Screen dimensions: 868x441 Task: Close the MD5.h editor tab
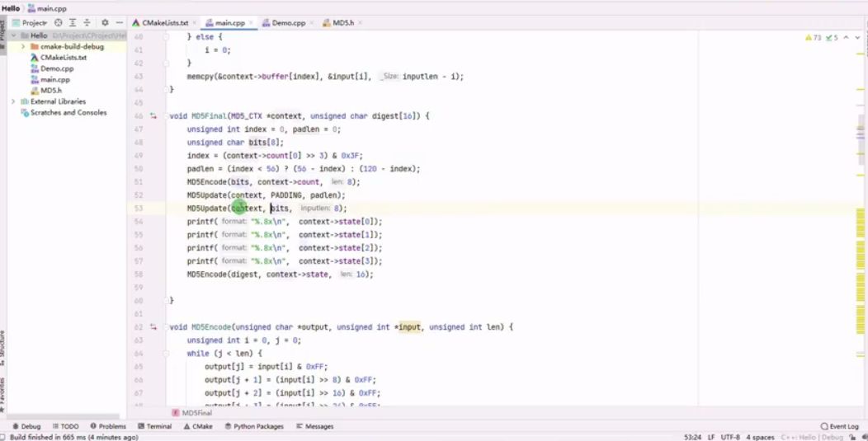(360, 23)
